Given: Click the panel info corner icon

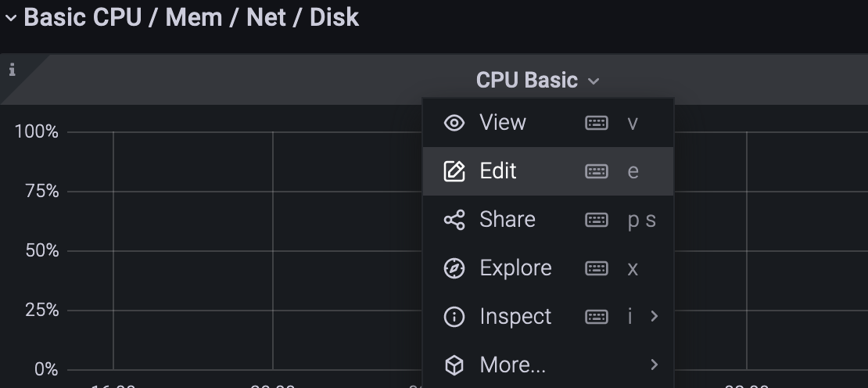Looking at the screenshot, I should [13, 70].
